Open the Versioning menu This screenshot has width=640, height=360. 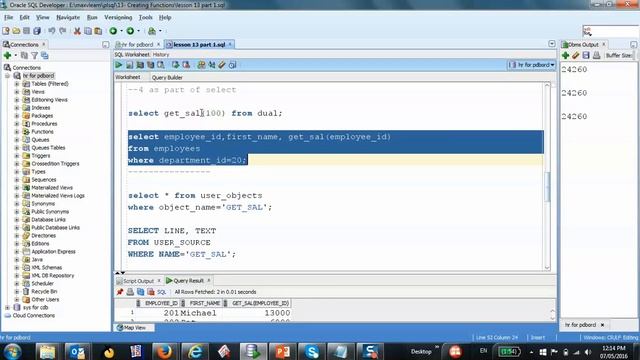click(x=118, y=18)
